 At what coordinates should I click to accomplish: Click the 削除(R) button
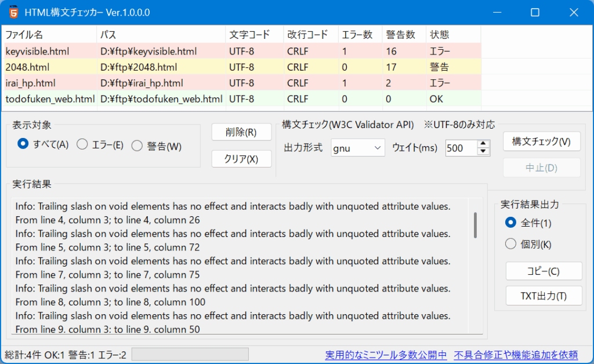tap(241, 132)
